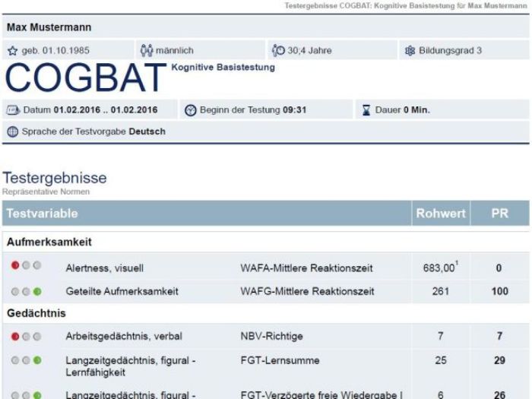The height and width of the screenshot is (399, 532).
Task: Click the männlich gender text
Action: click(x=174, y=51)
